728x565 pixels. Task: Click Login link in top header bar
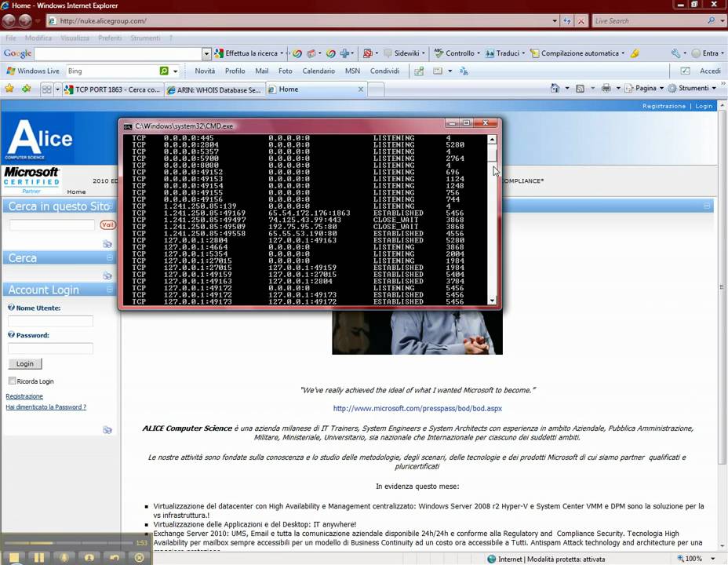[x=704, y=106]
